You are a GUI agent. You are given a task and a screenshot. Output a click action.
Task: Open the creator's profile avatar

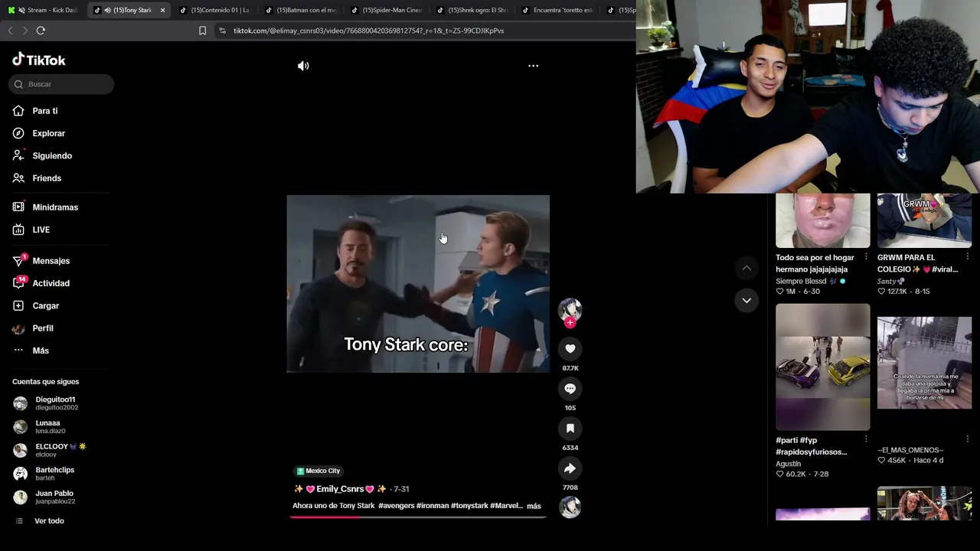coord(570,309)
